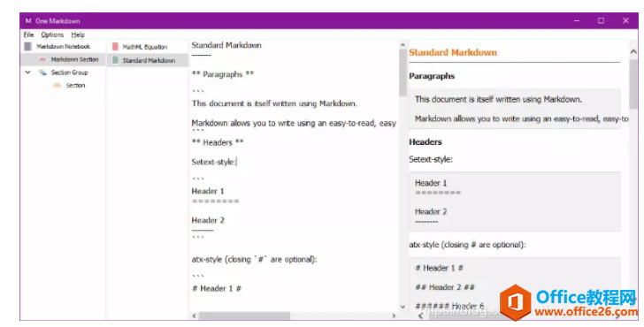The image size is (644, 327).
Task: Open the Help menu
Action: tap(78, 34)
